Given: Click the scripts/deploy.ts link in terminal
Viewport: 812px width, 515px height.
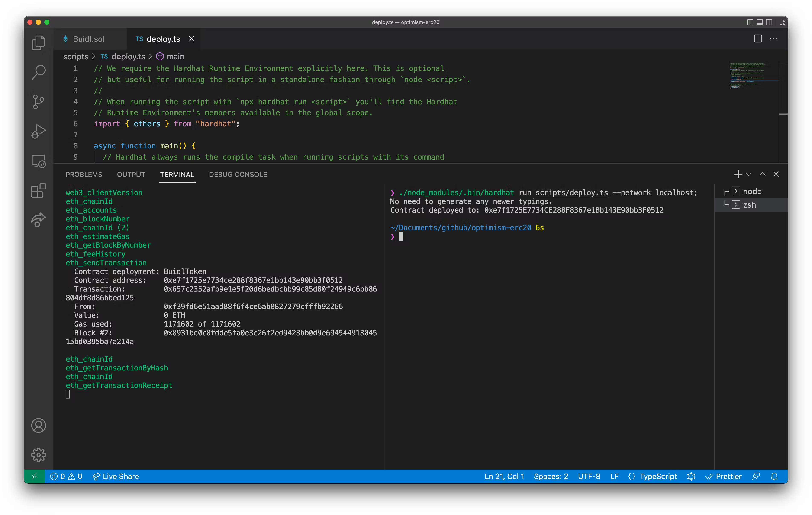Looking at the screenshot, I should 571,193.
